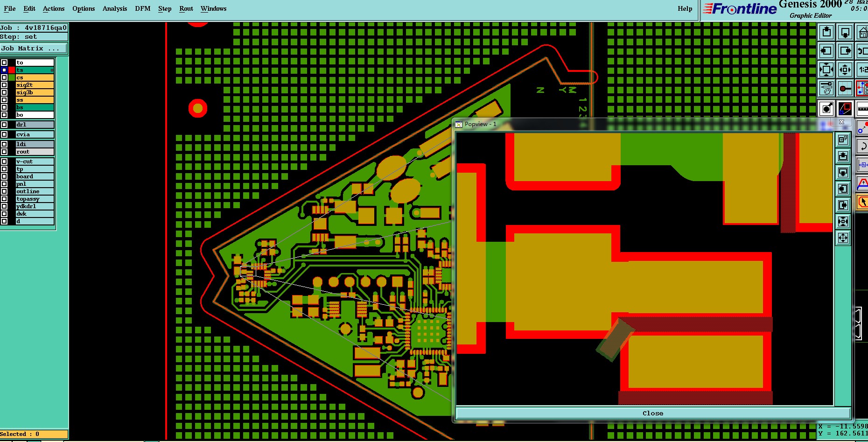Open the Actions menu

click(54, 8)
